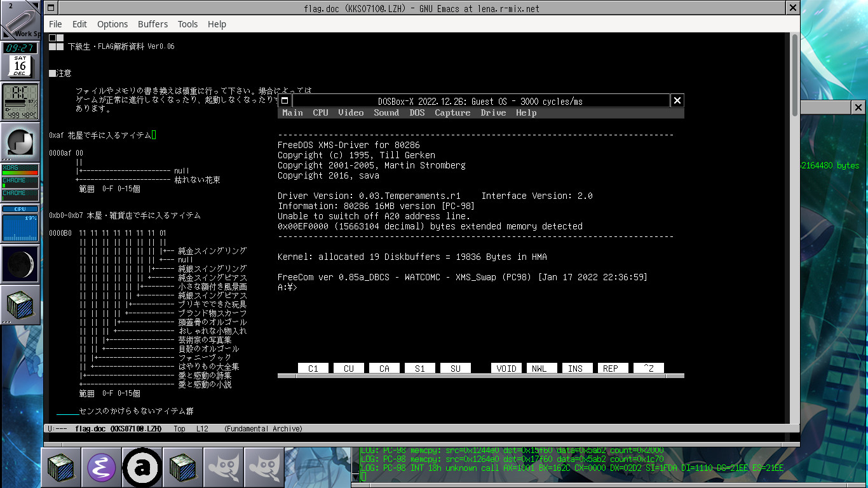Viewport: 868px width, 488px height.
Task: Click 'FreeDOS XMS-Driver for 80286' line in DOSBox
Action: (x=349, y=145)
